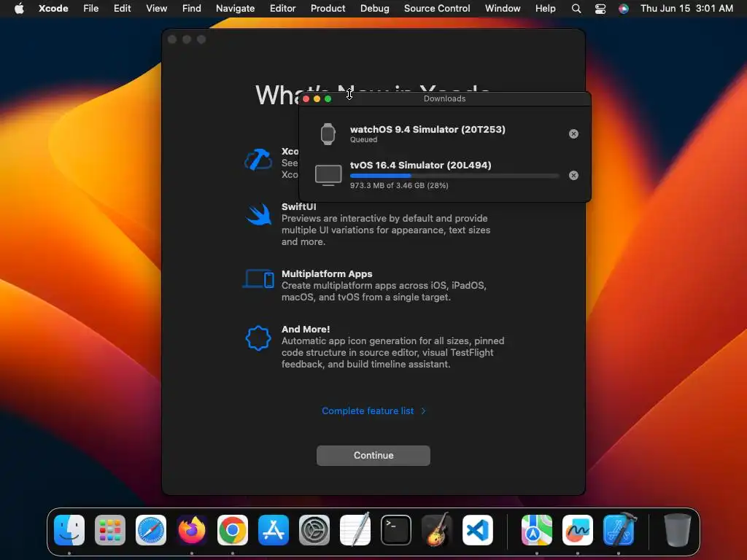
Task: Open Finder from the Dock
Action: 69,530
